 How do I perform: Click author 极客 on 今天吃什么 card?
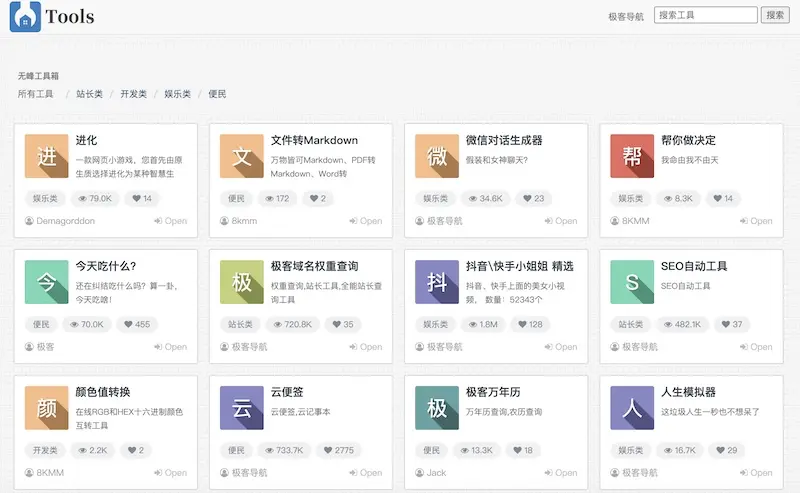(x=39, y=347)
